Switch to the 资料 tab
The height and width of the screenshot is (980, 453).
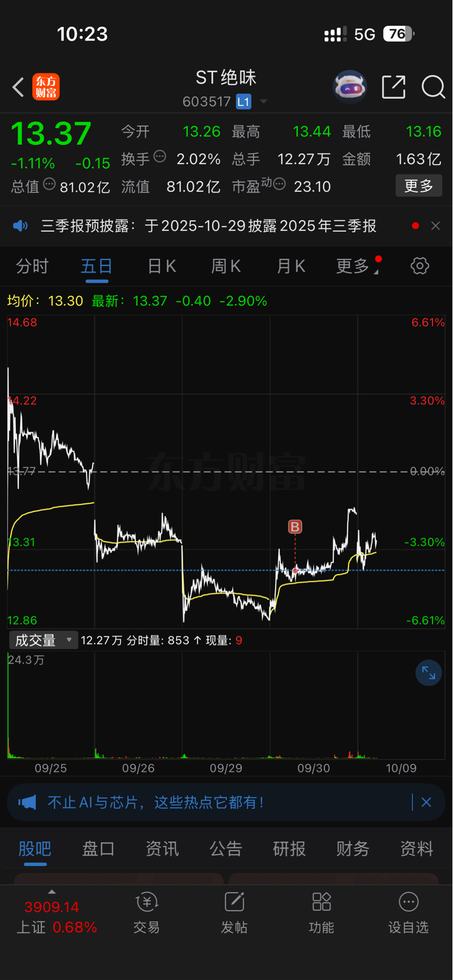pyautogui.click(x=416, y=849)
